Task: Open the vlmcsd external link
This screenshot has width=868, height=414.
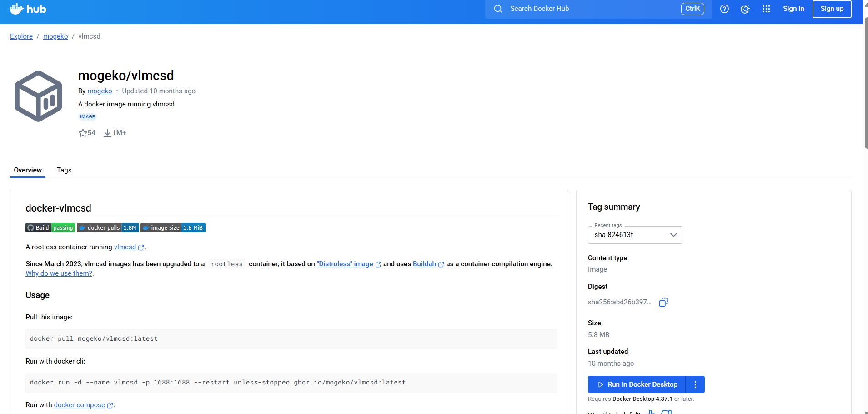Action: [x=125, y=247]
